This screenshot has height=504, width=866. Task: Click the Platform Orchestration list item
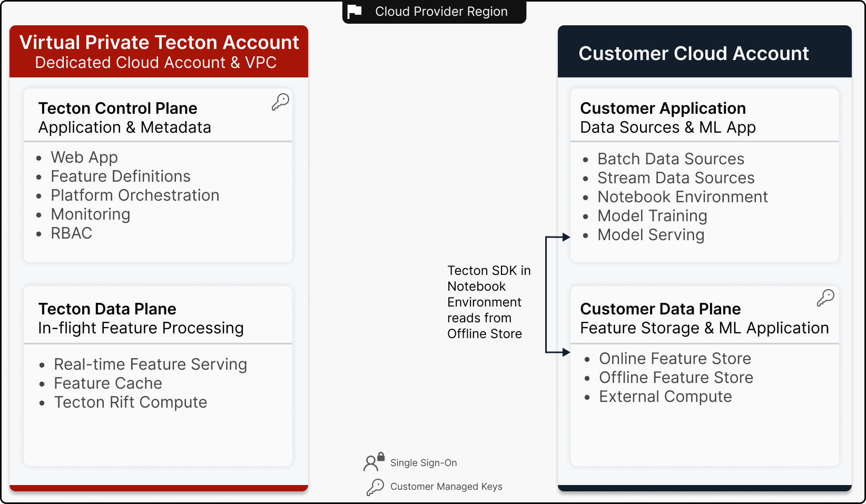point(135,195)
